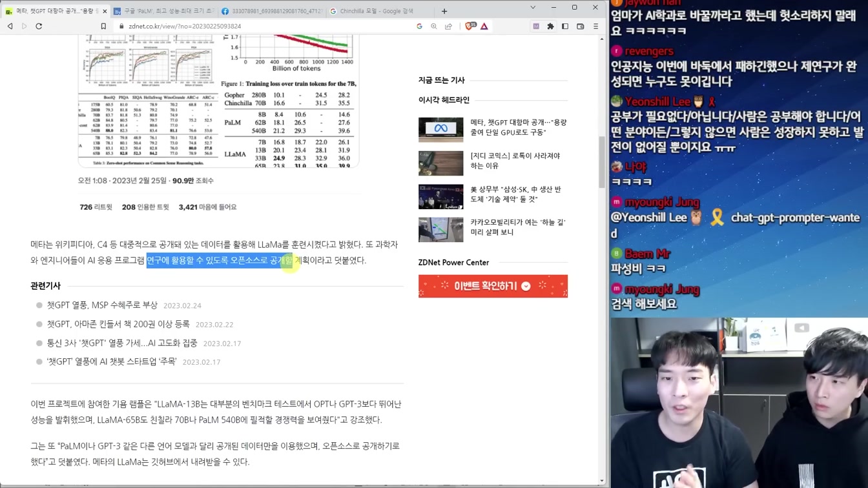
Task: Open related article 챗GPT 열풍에 AI 챗봇 스타트업
Action: 112,362
